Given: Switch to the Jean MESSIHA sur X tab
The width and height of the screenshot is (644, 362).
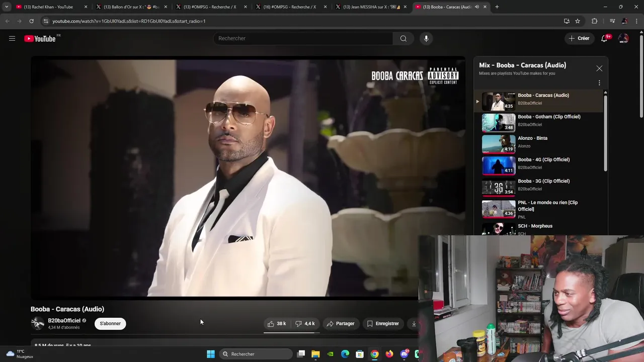Looking at the screenshot, I should pyautogui.click(x=370, y=7).
